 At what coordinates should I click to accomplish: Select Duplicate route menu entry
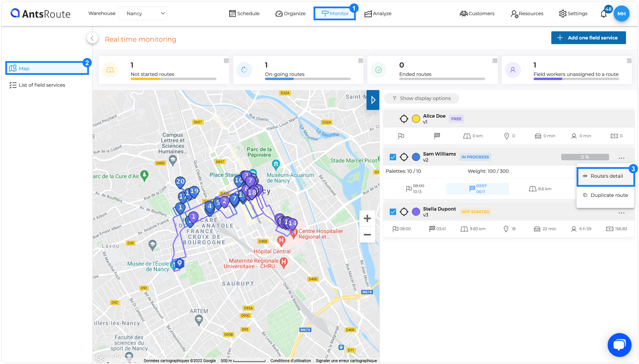[x=605, y=195]
